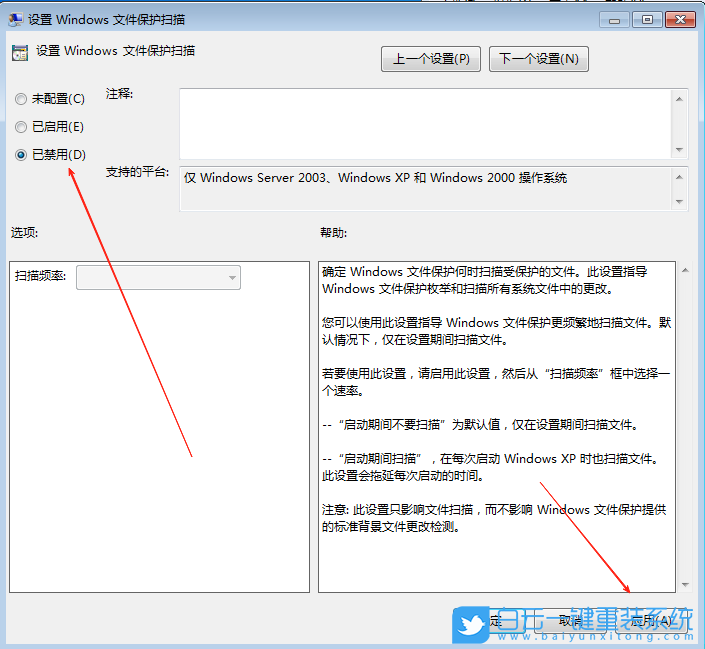Viewport: 705px width, 649px height.
Task: Close the 设置 Windows 文件保护扫描 dialog
Action: point(680,20)
